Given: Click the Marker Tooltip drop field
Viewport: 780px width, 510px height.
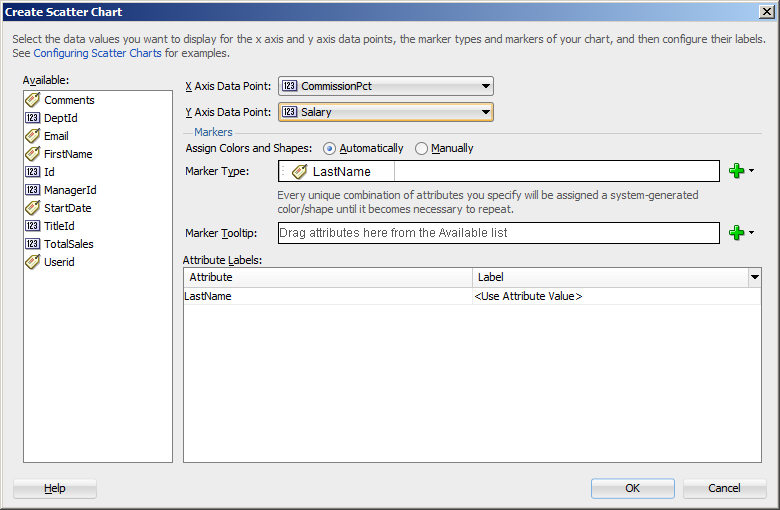Looking at the screenshot, I should [x=498, y=233].
